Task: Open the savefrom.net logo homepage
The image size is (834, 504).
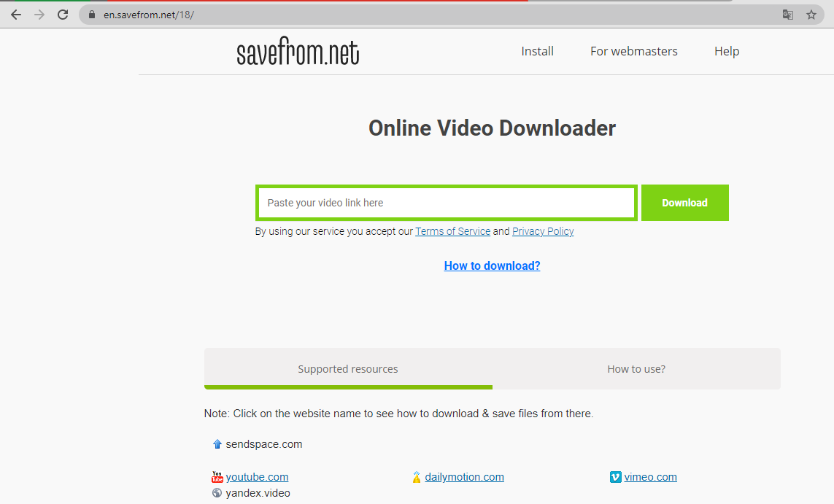Action: 298,52
